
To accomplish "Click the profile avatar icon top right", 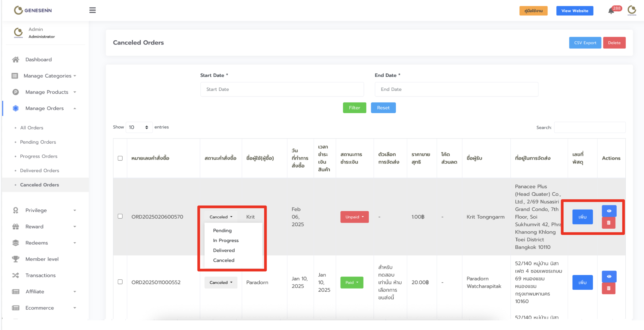I will click(x=632, y=10).
